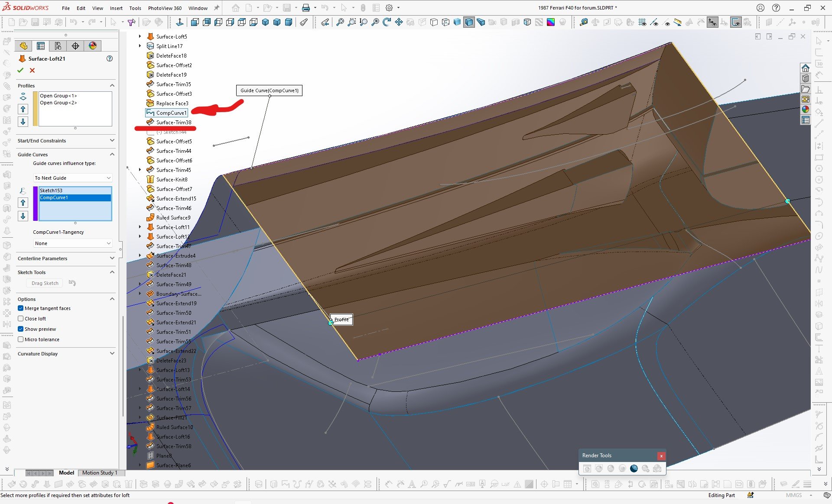
Task: Open the Options gear in the title bar
Action: pos(389,8)
